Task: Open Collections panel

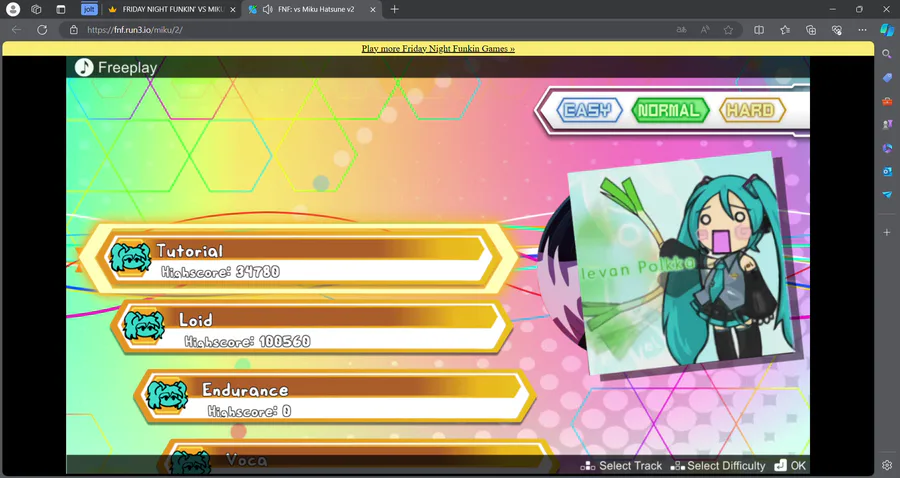Action: click(811, 30)
